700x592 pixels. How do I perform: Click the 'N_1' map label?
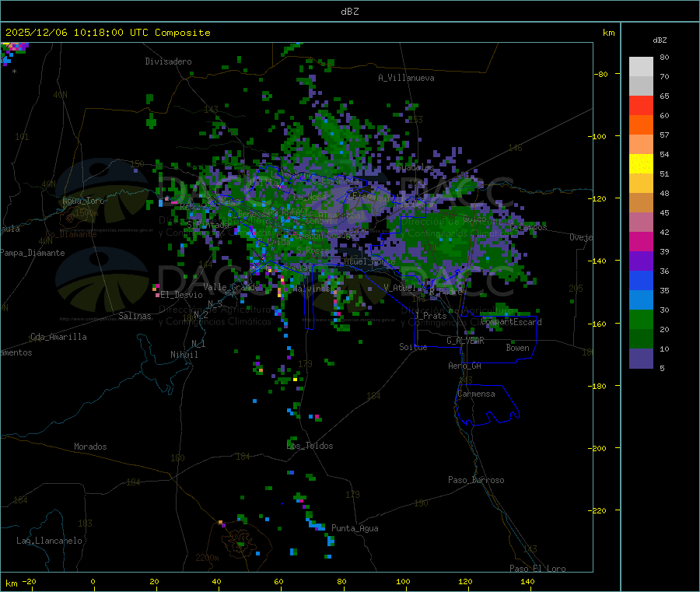point(198,344)
